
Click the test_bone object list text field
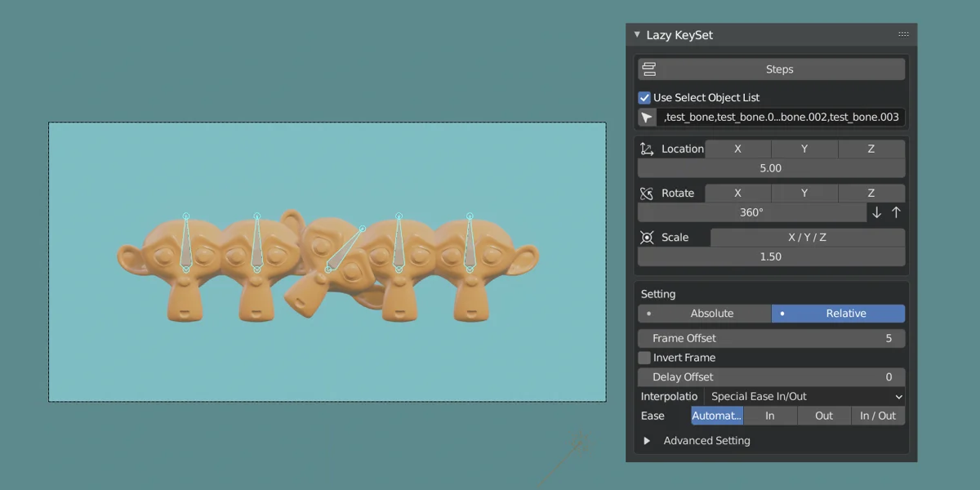pos(781,118)
